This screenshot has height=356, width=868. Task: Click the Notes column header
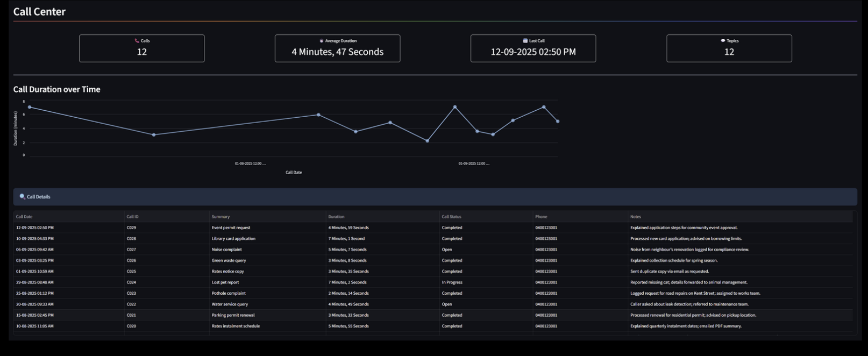[x=635, y=217]
